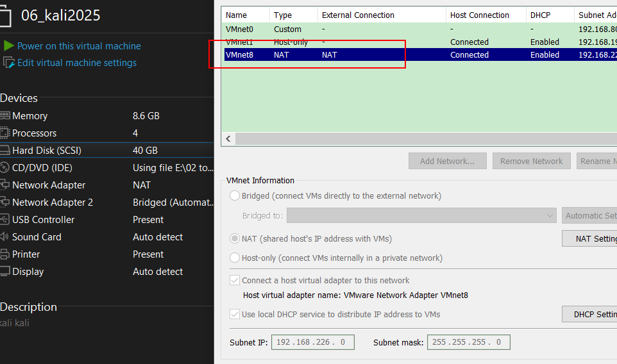Click the VMware Network Adapter VMnet8 name text
617x364 pixels.
pos(406,295)
